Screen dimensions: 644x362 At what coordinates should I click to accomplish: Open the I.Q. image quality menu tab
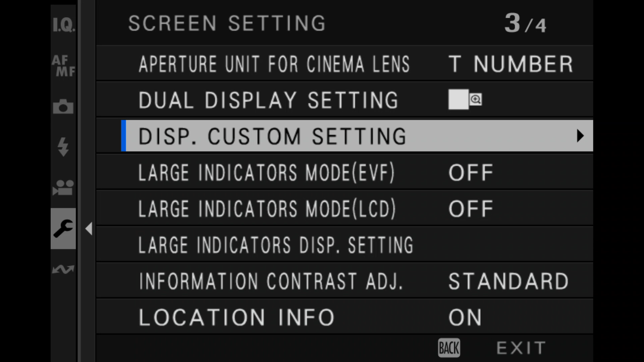click(x=64, y=24)
